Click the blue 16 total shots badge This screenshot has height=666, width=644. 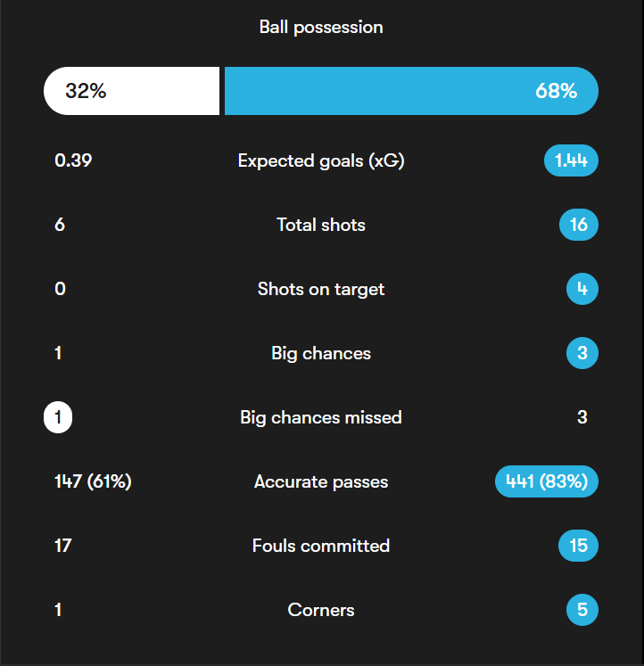[x=579, y=226]
